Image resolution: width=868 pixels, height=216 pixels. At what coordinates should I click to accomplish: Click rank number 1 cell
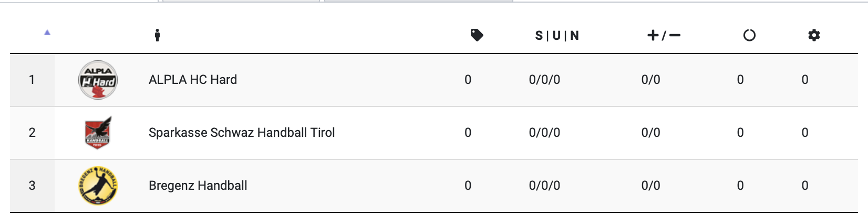[32, 80]
